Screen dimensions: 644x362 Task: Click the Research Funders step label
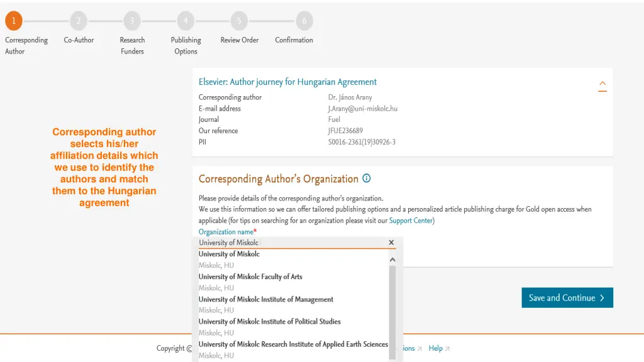(x=132, y=45)
